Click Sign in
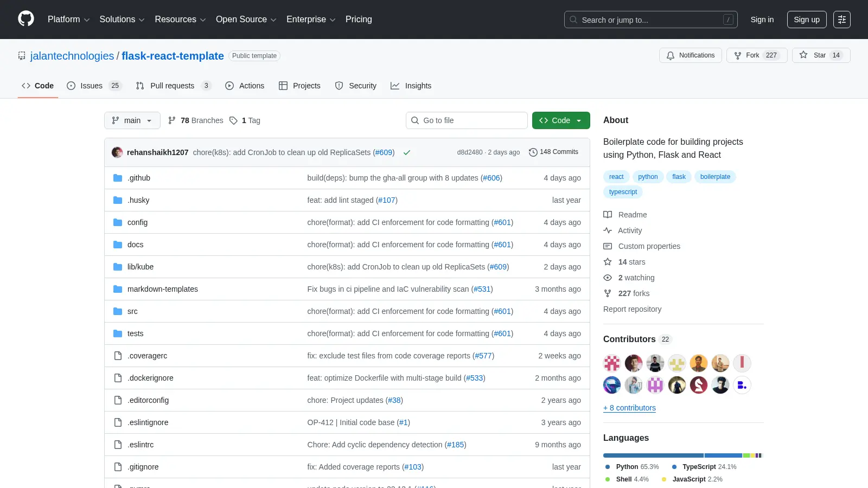868x488 pixels. tap(762, 20)
